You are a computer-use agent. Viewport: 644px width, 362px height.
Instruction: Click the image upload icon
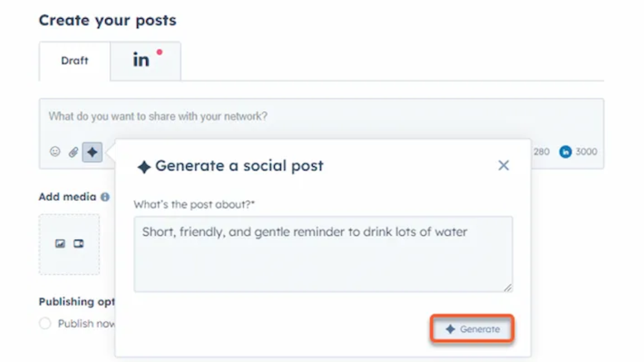tap(60, 244)
